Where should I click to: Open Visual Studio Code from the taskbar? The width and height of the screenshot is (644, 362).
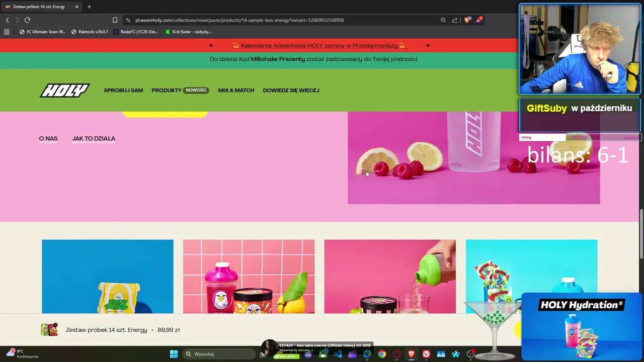[338, 354]
